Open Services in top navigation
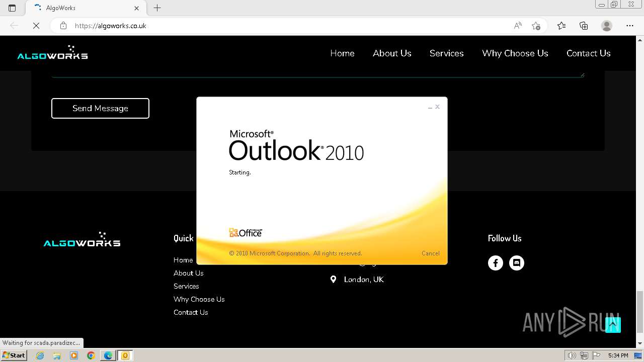The image size is (644, 362). click(447, 53)
